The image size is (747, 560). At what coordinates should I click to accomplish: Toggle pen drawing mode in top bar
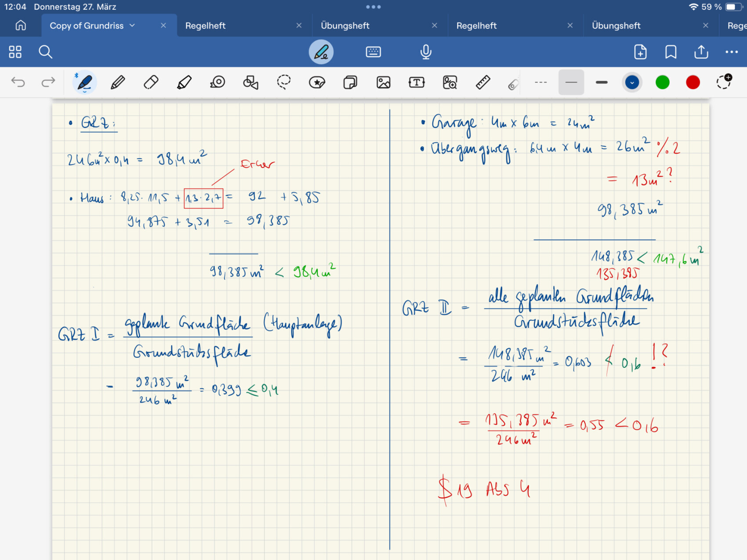click(321, 52)
